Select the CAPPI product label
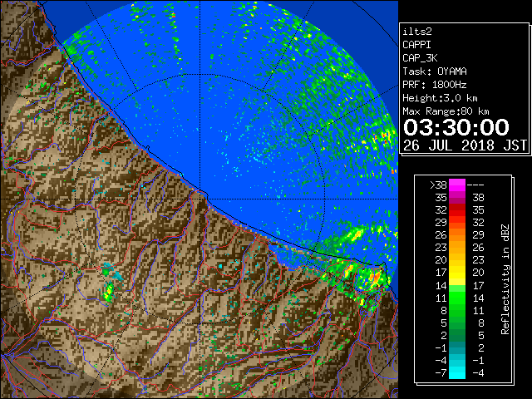The image size is (532, 399). coord(416,45)
